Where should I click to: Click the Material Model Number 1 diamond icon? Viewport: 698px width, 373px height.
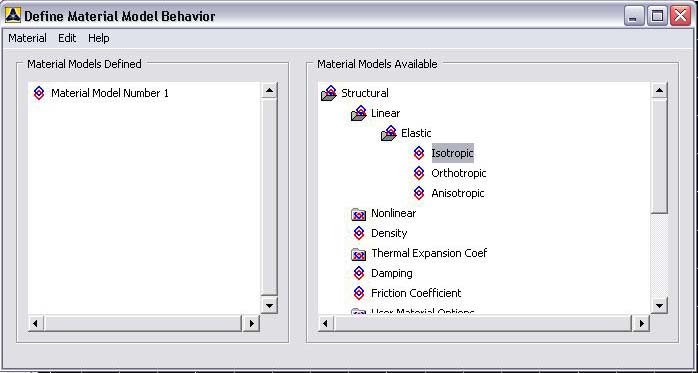(39, 93)
